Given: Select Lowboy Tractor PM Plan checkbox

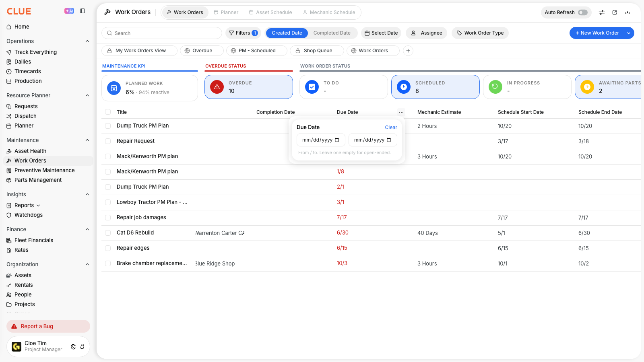Looking at the screenshot, I should pyautogui.click(x=108, y=202).
